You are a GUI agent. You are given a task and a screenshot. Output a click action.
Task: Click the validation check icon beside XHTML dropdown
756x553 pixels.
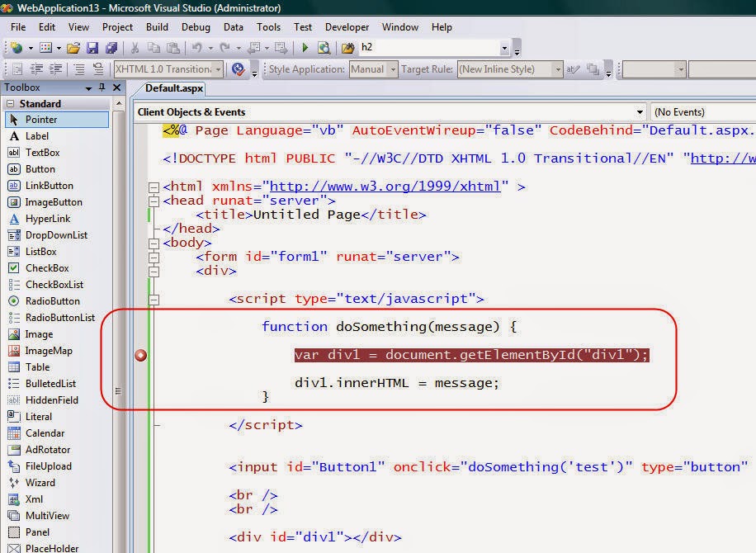coord(238,69)
